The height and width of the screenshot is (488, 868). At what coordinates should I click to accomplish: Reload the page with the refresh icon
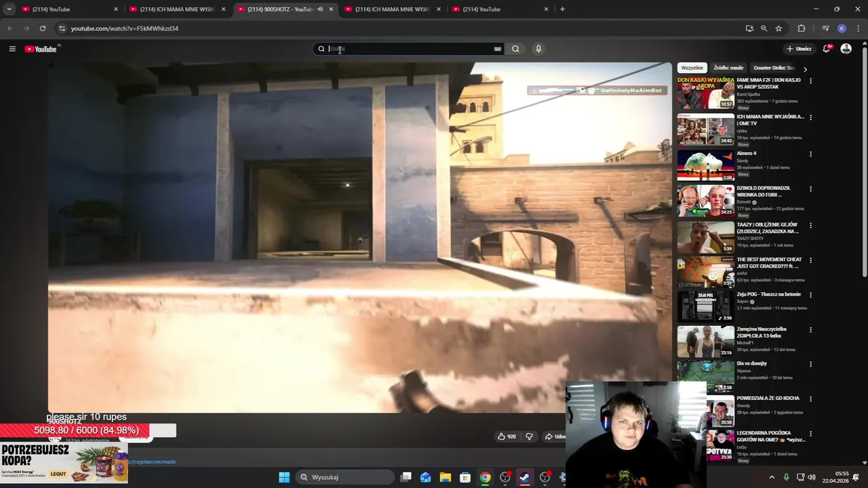(43, 28)
